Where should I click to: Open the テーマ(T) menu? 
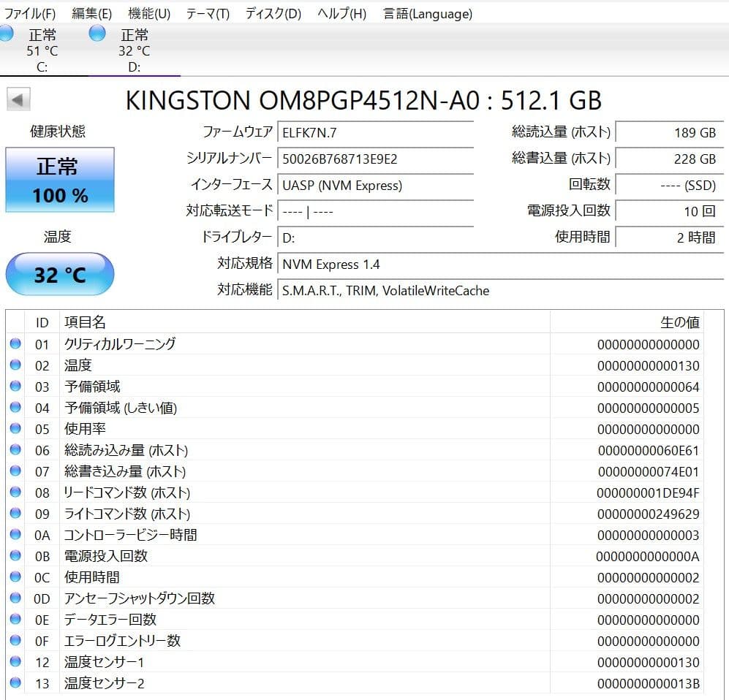click(208, 13)
